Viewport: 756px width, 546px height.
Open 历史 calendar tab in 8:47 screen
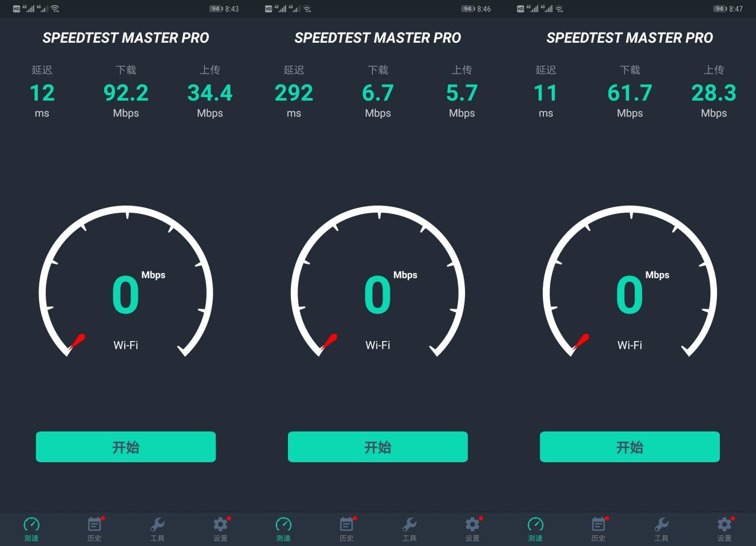click(598, 529)
